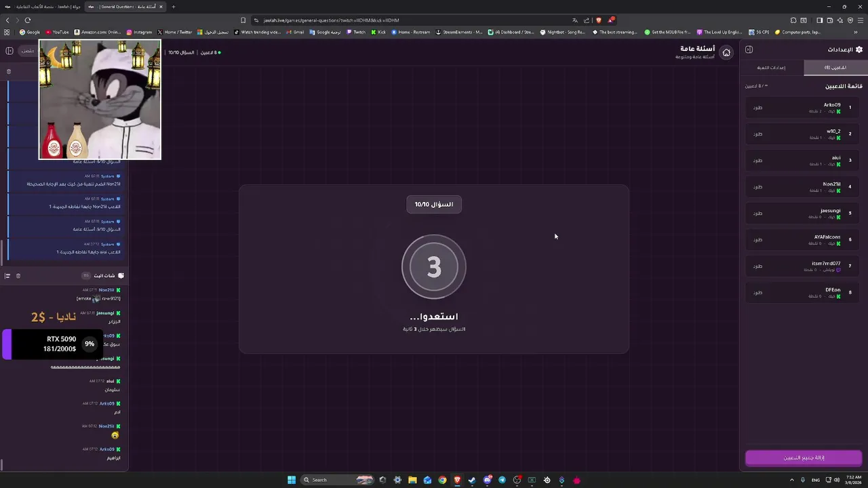Close the General Questions browser tab
Screen dimensions: 868x488
click(x=161, y=7)
